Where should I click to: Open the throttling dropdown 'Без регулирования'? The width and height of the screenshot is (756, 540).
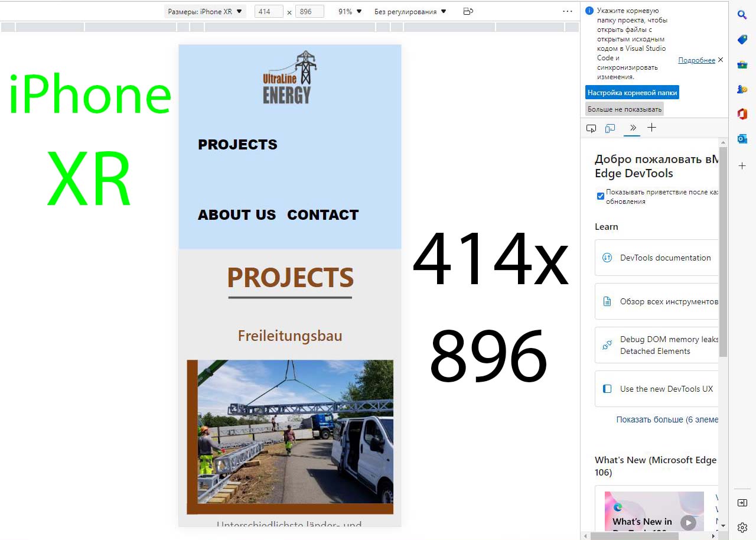[x=410, y=11]
